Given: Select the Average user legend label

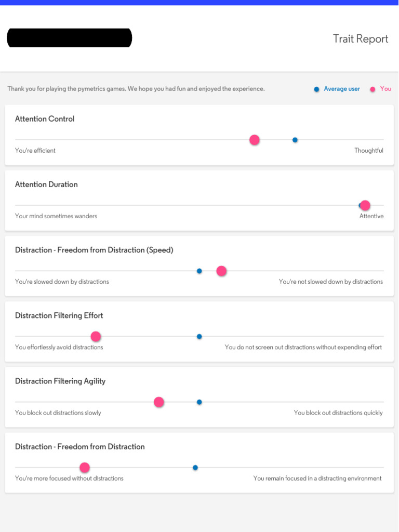Looking at the screenshot, I should pos(342,89).
